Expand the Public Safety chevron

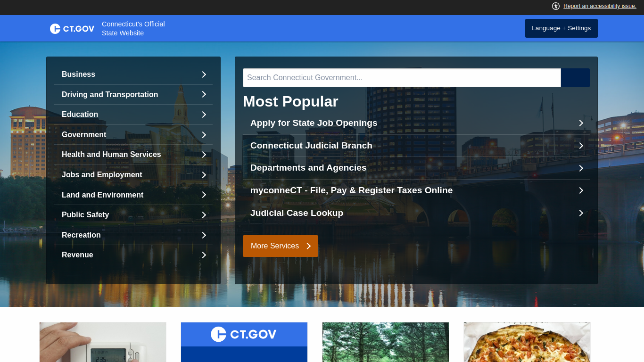pyautogui.click(x=204, y=215)
